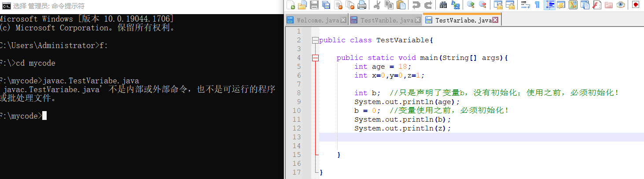Screen dimensions: 644x179
Task: Click the 'public static void main' line
Action: pyautogui.click(x=423, y=58)
